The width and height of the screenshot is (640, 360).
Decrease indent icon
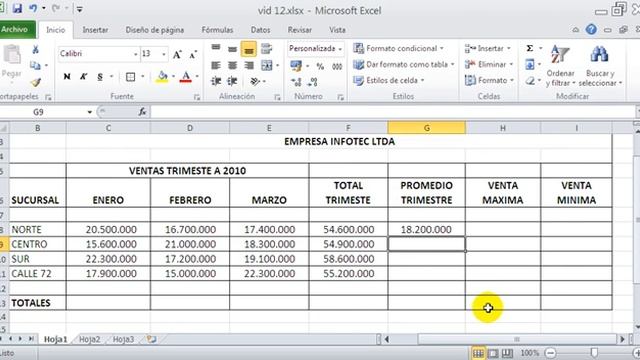[x=216, y=81]
